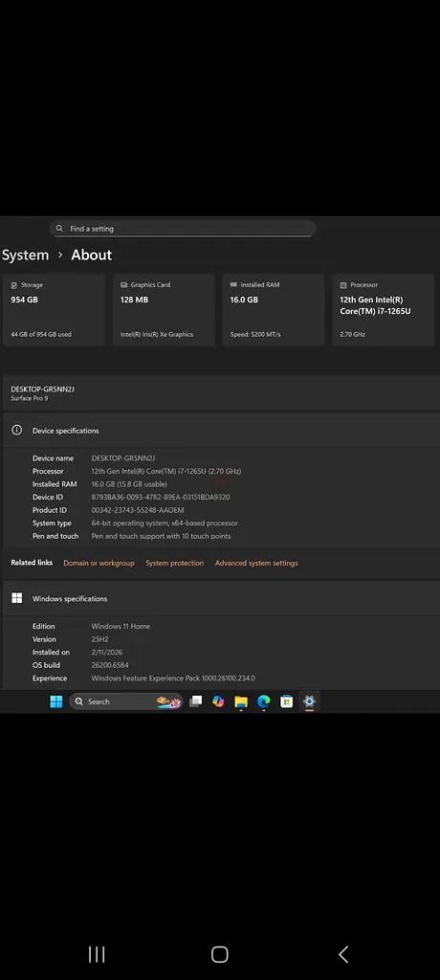Screen dimensions: 440x980
Task: Open the Microsoft Store icon
Action: pyautogui.click(x=286, y=702)
